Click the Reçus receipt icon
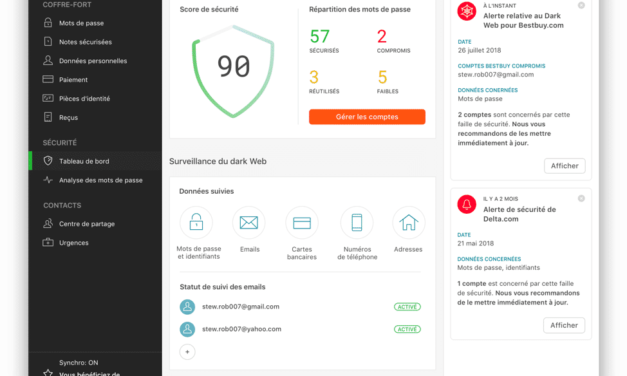 (x=48, y=117)
